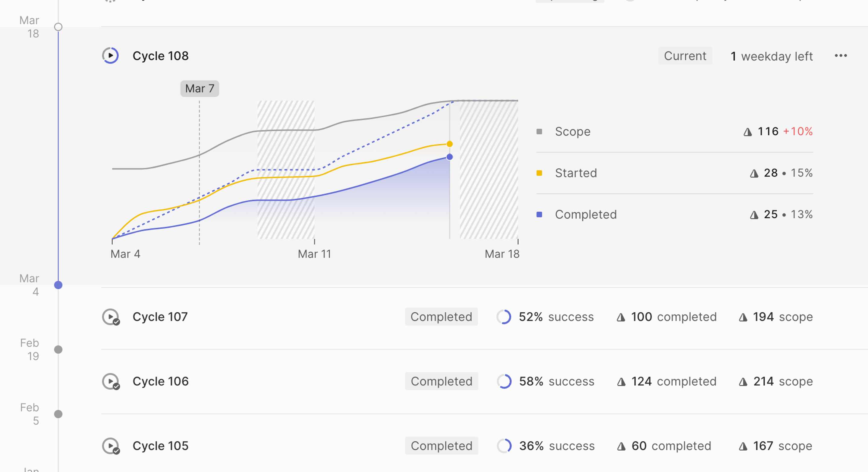Click the yellow Started endpoint on chart

449,144
